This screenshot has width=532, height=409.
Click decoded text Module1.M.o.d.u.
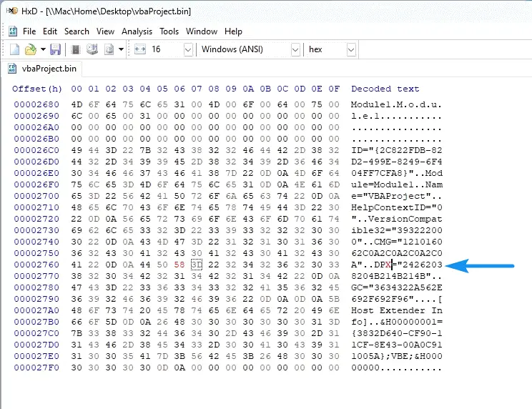397,104
